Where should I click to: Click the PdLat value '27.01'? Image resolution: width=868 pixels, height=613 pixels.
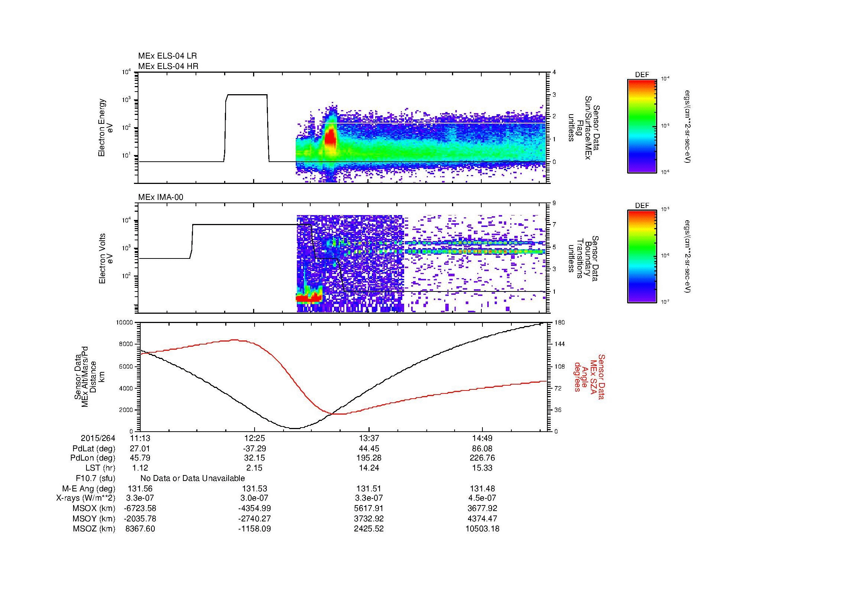(x=140, y=449)
